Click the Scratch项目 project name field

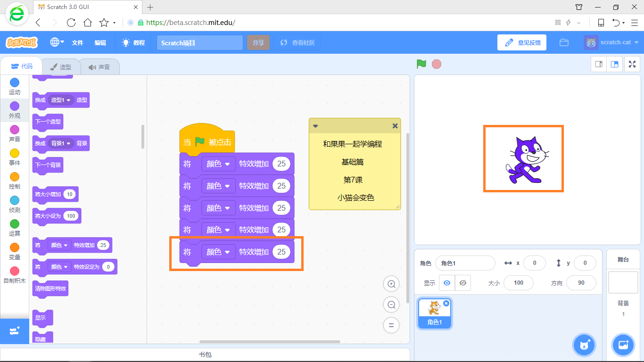(x=200, y=43)
